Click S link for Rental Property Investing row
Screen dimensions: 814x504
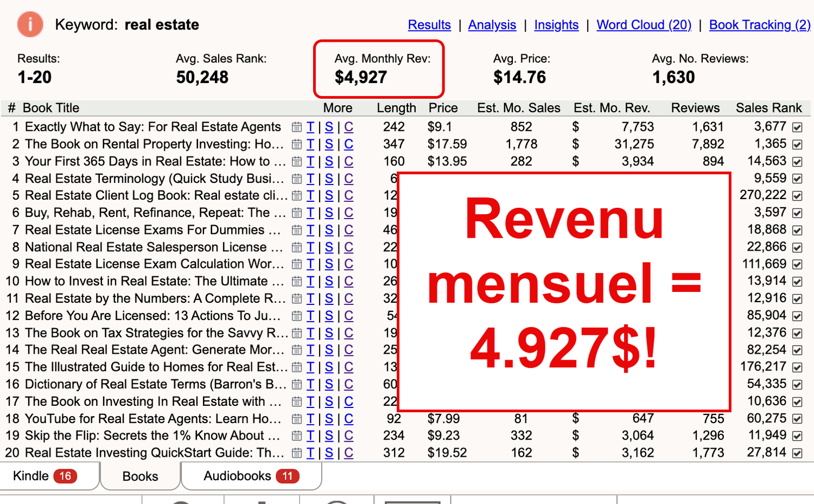tap(329, 144)
